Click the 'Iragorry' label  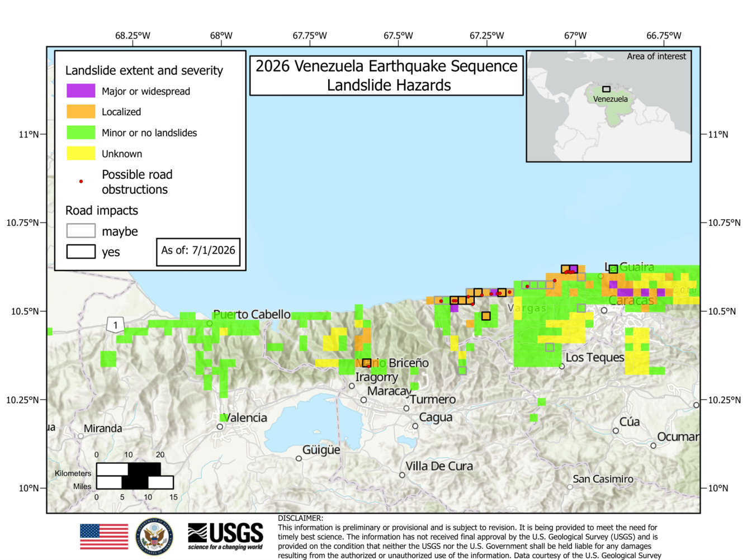377,377
